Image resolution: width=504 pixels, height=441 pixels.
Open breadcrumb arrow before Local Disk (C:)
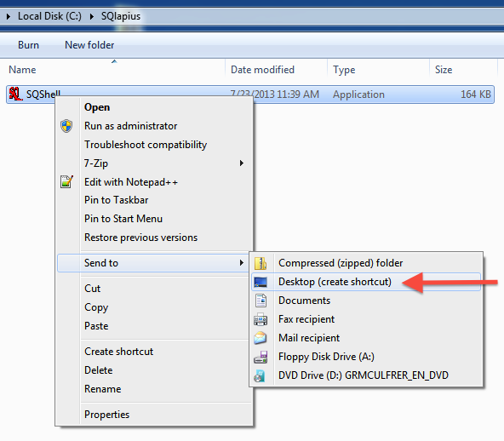[x=9, y=16]
